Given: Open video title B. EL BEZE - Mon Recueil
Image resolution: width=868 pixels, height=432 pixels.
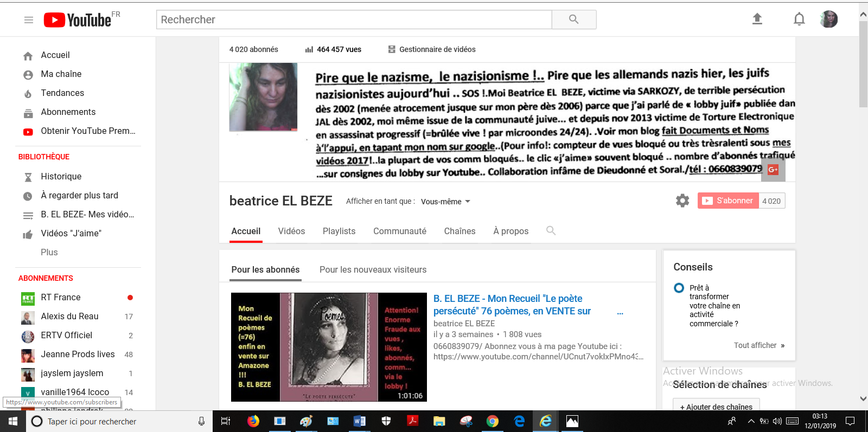Looking at the screenshot, I should click(512, 305).
